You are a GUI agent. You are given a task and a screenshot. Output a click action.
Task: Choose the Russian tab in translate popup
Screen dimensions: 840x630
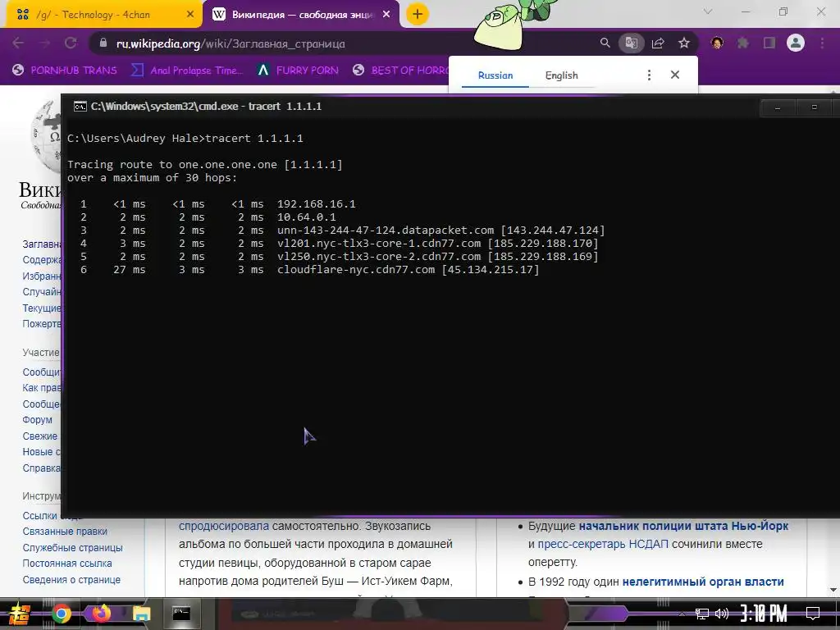(x=495, y=75)
